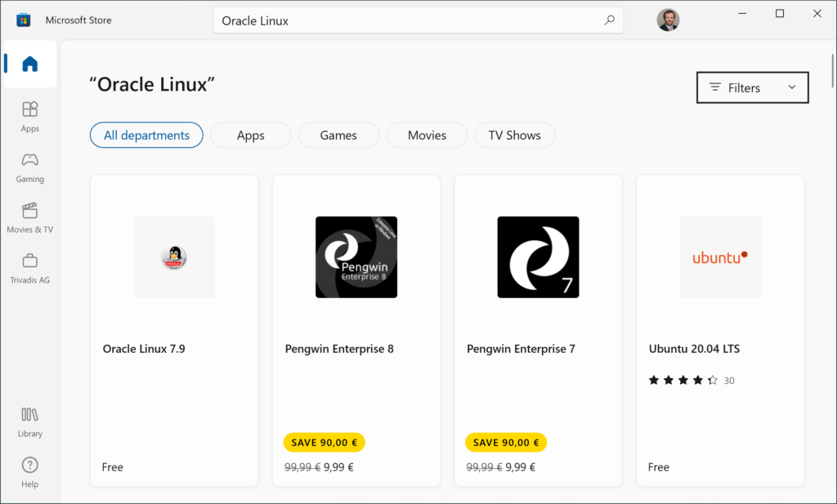Open the Apps section in sidebar
This screenshot has height=504, width=837.
pyautogui.click(x=30, y=116)
